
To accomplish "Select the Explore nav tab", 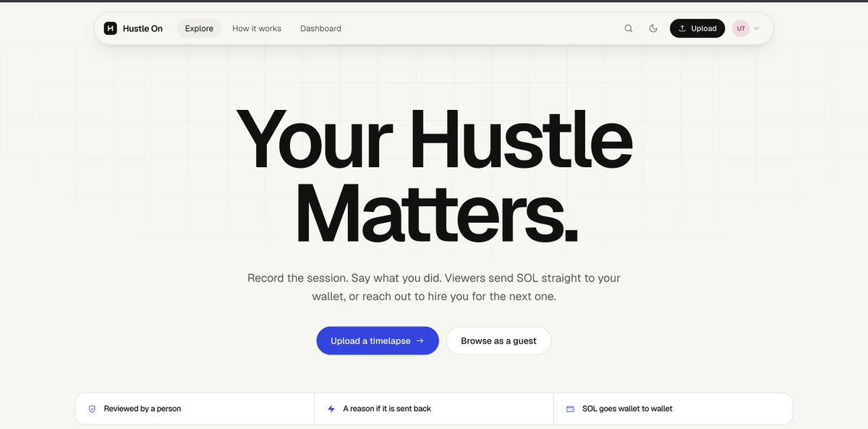I will (x=199, y=28).
